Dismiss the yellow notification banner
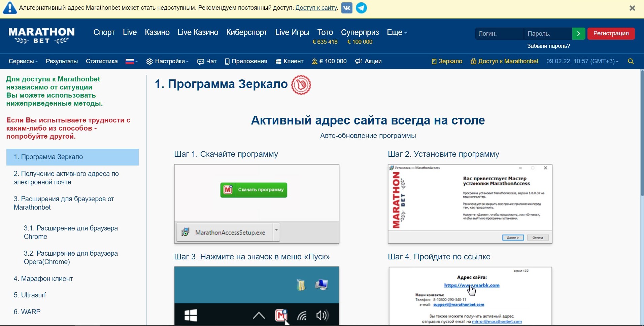 [x=632, y=8]
